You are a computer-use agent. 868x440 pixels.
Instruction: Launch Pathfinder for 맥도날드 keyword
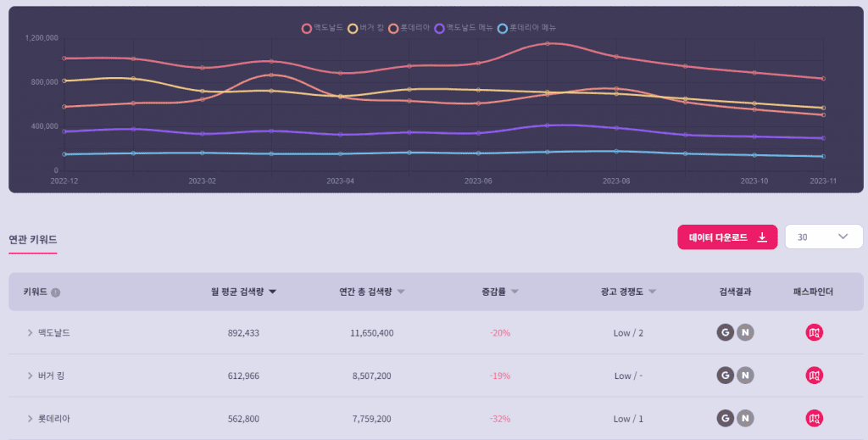814,332
